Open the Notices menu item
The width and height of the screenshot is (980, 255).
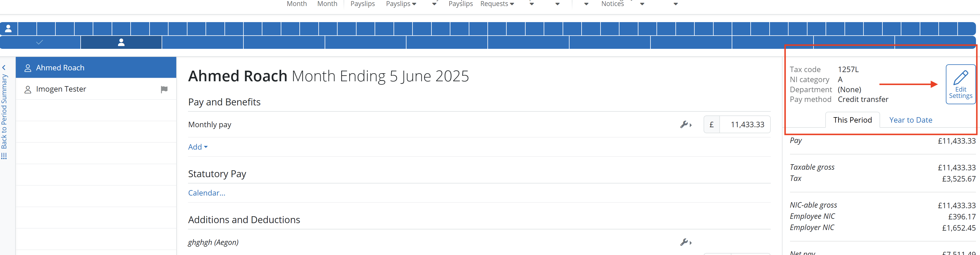click(612, 4)
